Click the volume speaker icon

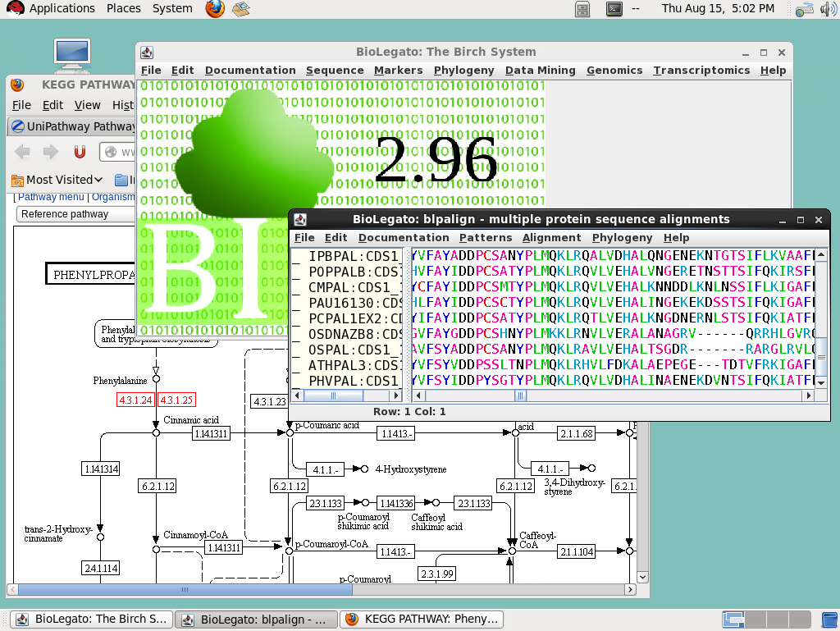[x=827, y=9]
